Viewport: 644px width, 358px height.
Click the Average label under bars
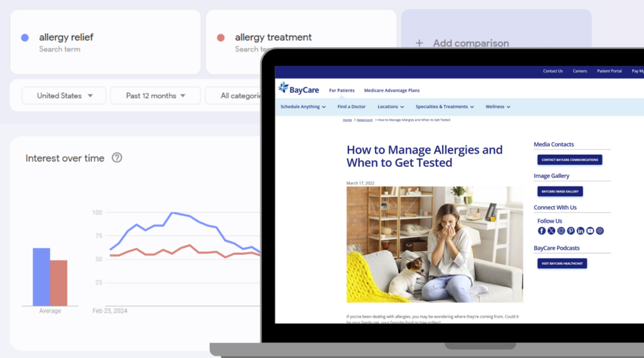coord(50,311)
